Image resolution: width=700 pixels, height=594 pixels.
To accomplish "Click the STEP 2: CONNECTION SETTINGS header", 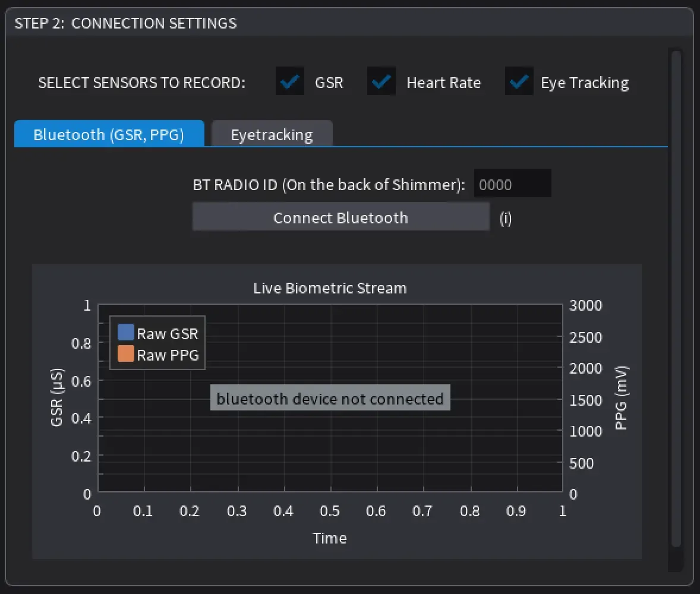I will pos(125,23).
